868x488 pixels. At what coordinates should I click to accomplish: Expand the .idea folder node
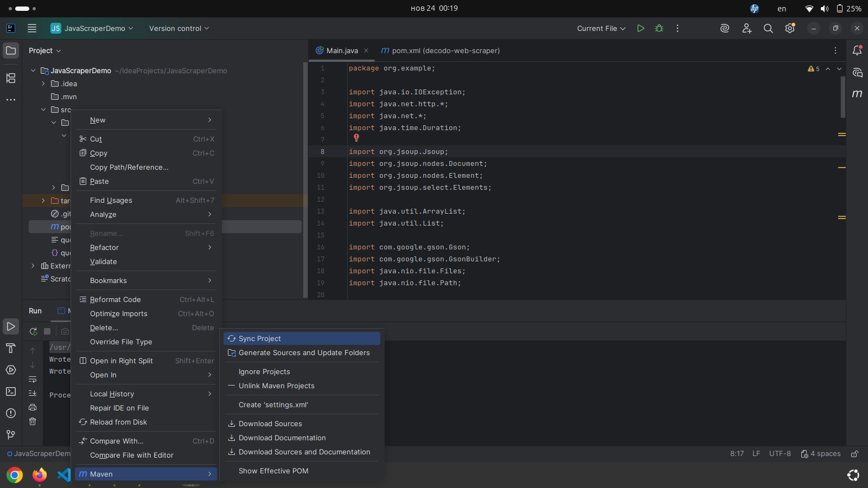43,84
